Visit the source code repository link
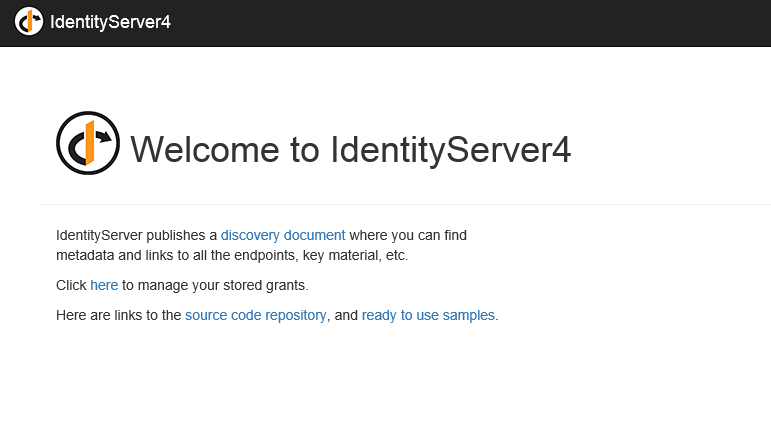771x421 pixels. click(255, 315)
